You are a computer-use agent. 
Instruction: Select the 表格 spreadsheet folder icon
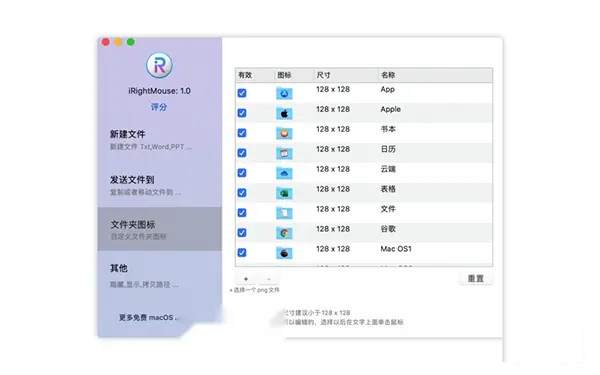[x=284, y=193]
